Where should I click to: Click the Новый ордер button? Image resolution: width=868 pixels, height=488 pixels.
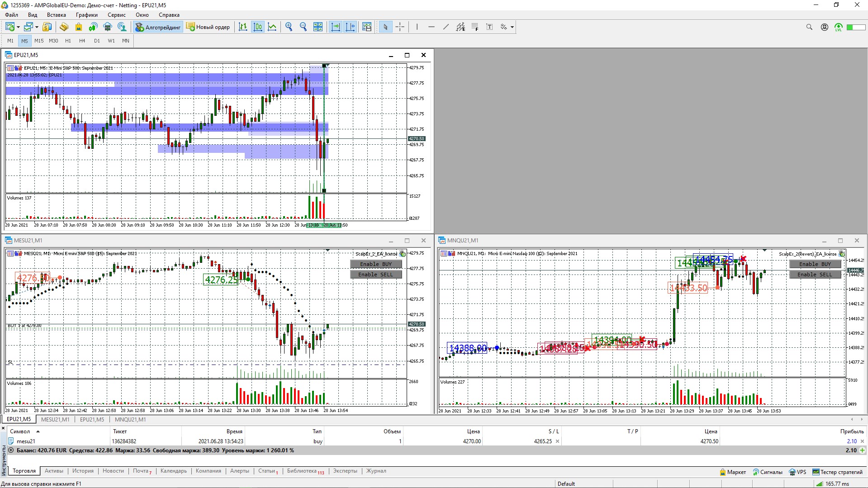click(x=208, y=27)
